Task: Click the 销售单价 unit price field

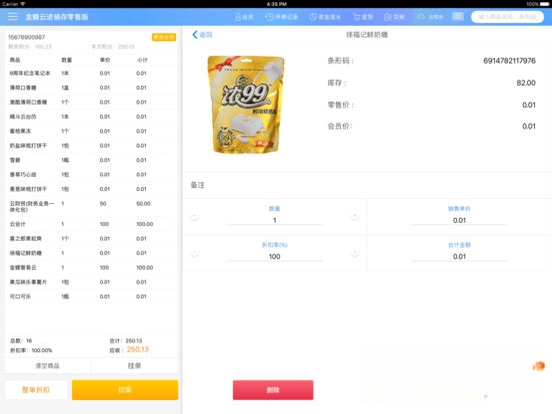Action: [x=459, y=220]
